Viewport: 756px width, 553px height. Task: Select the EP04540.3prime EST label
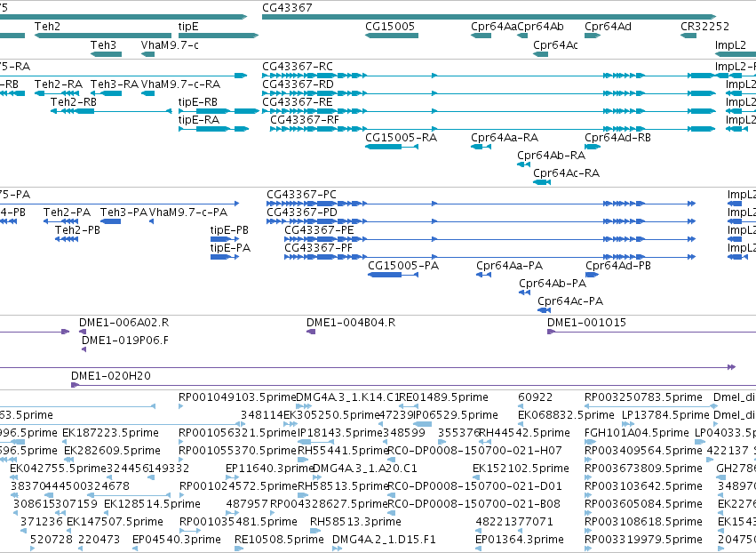click(177, 540)
